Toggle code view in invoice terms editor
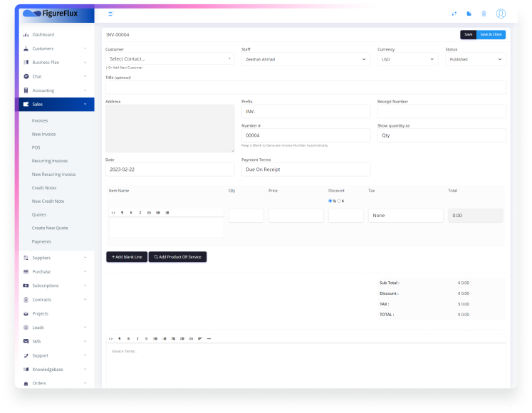Viewport: 532px width, 413px height. click(x=110, y=339)
